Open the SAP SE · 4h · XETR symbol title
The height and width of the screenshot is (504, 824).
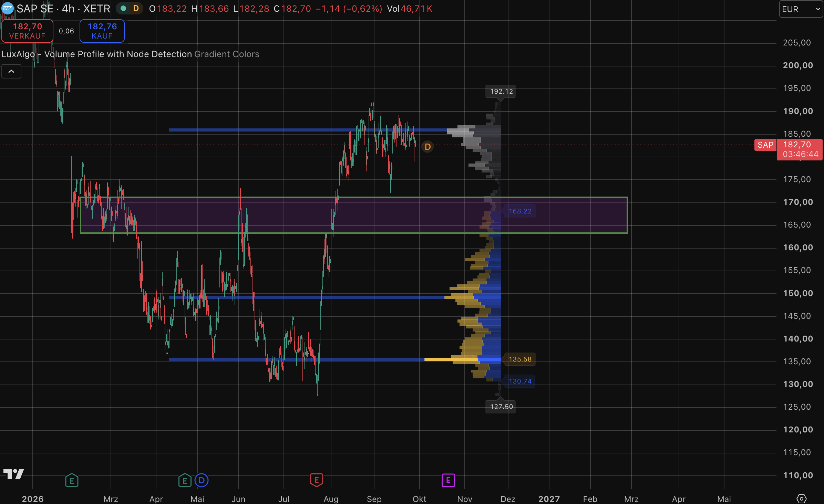click(x=64, y=9)
